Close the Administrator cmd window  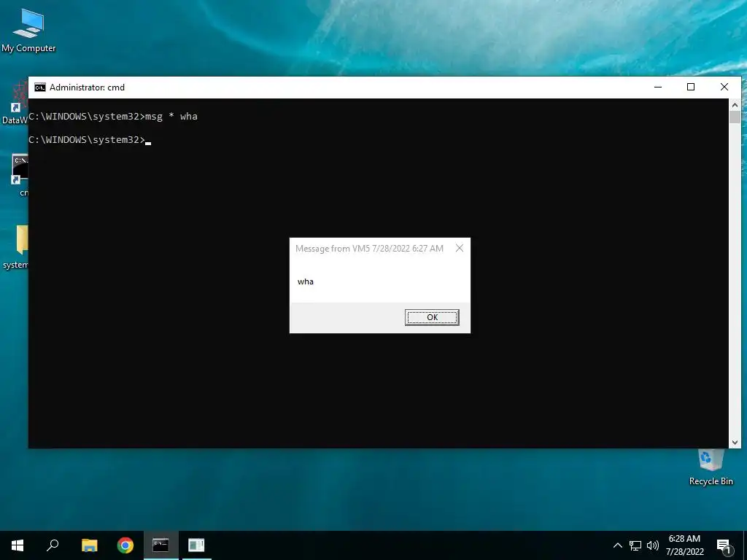724,87
